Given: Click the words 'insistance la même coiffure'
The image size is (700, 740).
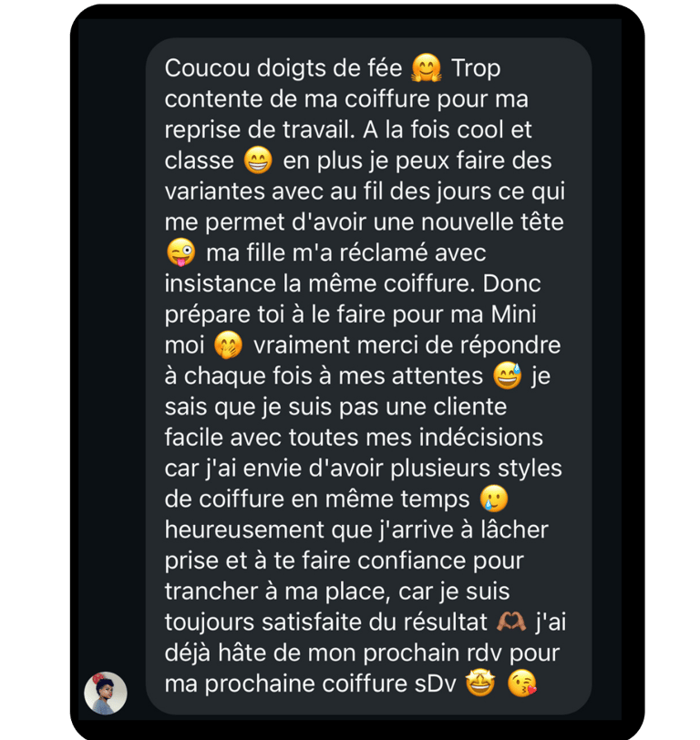Looking at the screenshot, I should [320, 283].
